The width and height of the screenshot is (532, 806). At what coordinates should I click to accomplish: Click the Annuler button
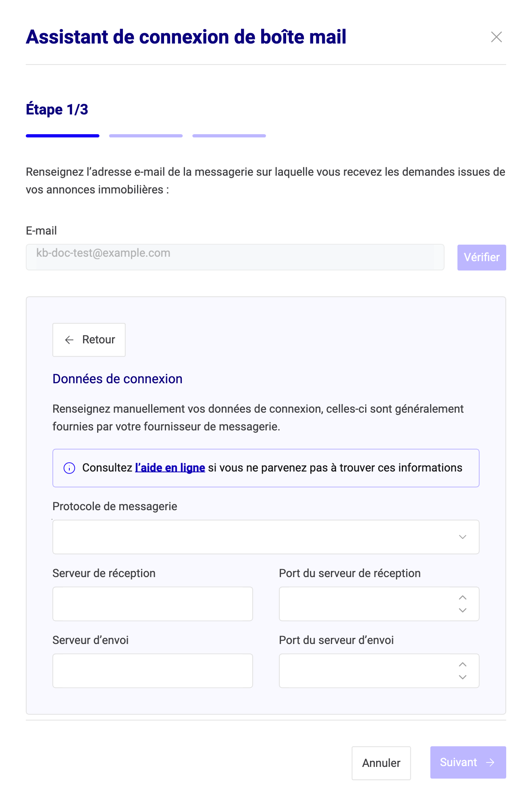tap(381, 763)
